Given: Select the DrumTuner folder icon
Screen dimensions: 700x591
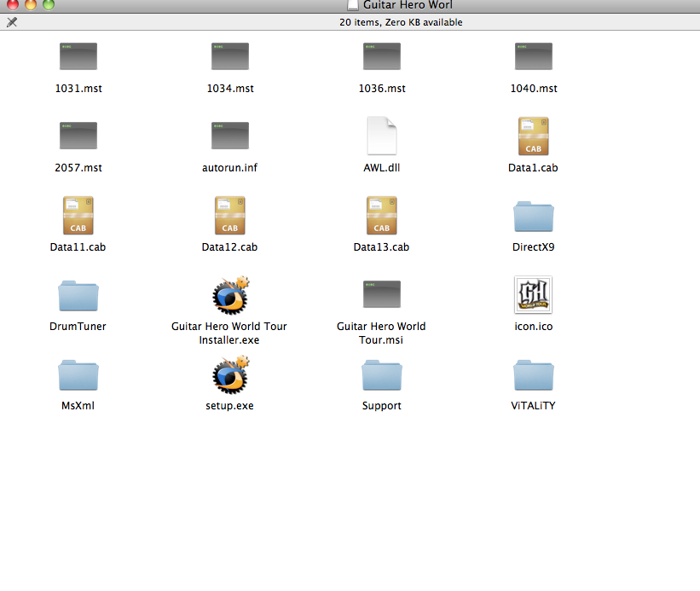Looking at the screenshot, I should point(78,296).
